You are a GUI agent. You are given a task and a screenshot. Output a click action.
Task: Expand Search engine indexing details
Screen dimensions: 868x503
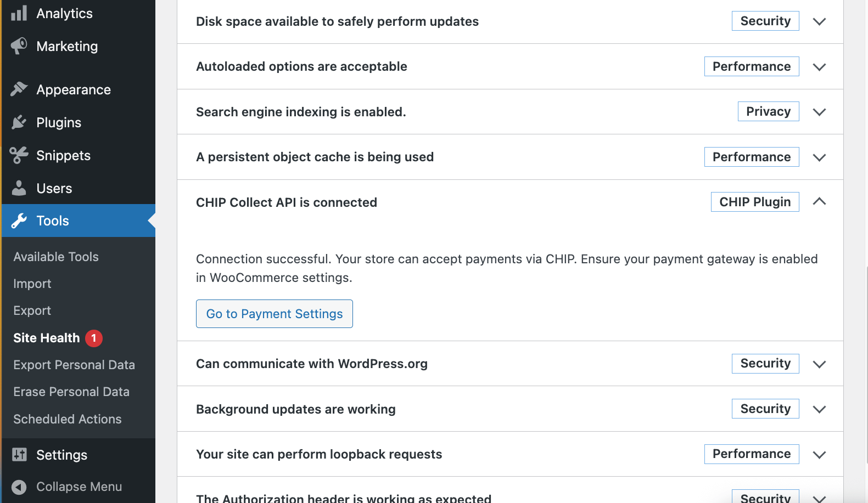(x=819, y=112)
